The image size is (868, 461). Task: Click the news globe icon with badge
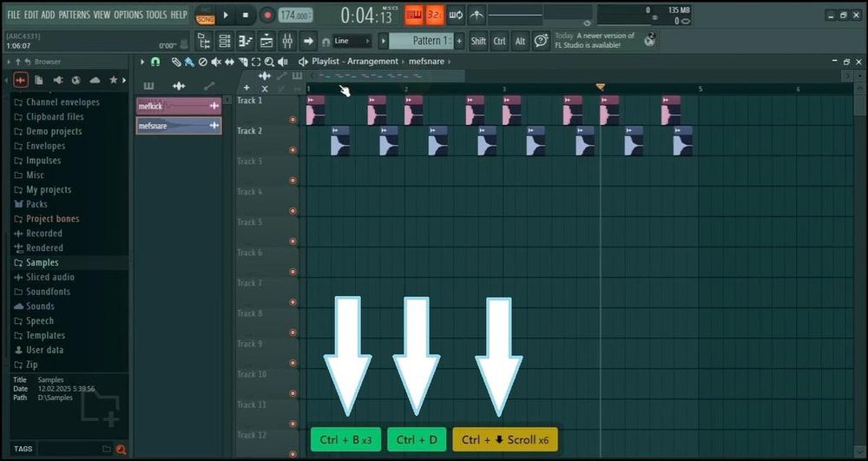tap(648, 40)
